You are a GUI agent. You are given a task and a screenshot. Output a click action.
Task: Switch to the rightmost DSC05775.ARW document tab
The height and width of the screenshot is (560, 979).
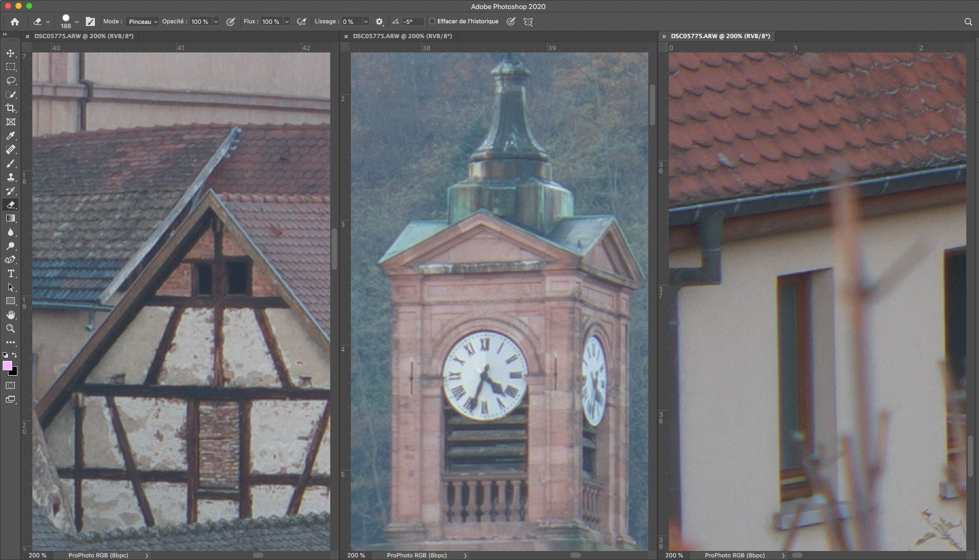720,36
